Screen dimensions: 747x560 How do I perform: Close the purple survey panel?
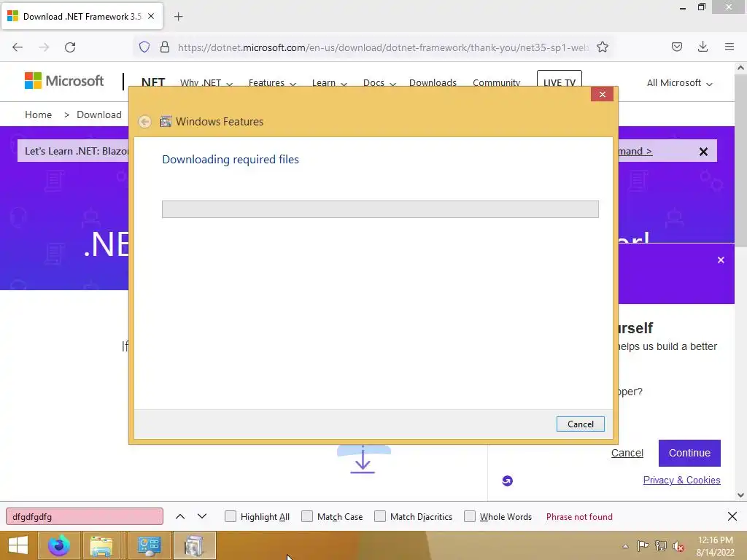(x=721, y=260)
